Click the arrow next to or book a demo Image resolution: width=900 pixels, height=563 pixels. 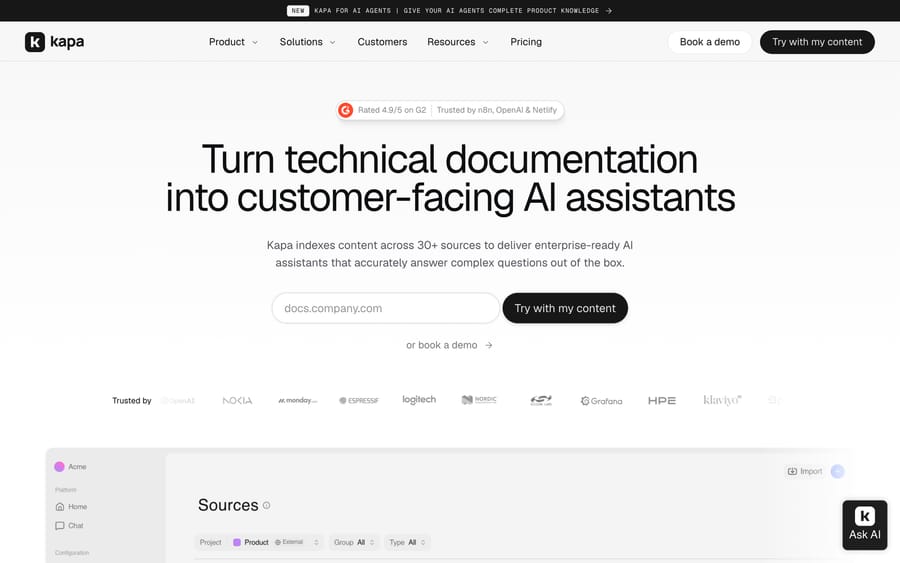(x=488, y=345)
